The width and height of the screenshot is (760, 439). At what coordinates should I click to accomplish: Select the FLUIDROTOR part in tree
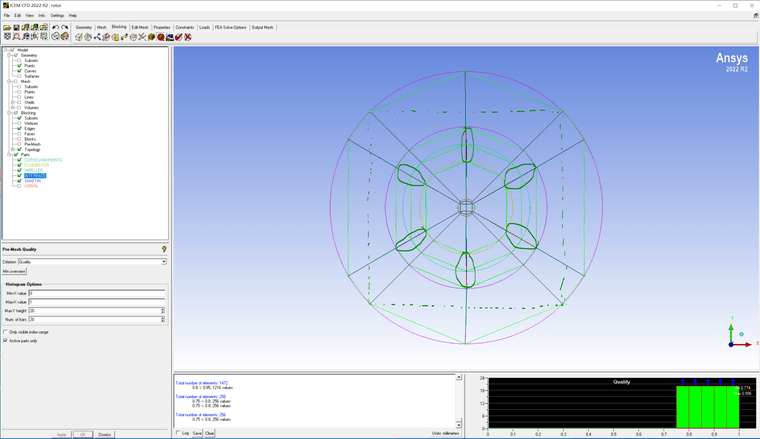click(x=36, y=165)
